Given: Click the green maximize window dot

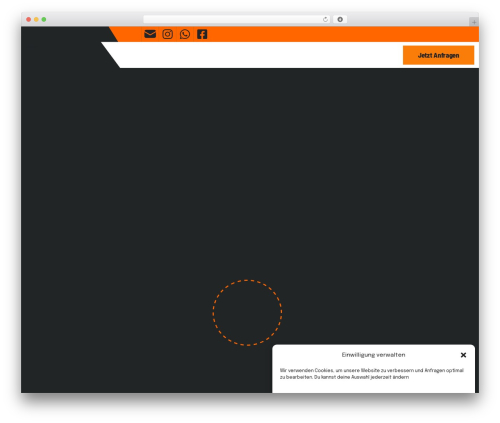Looking at the screenshot, I should click(44, 19).
